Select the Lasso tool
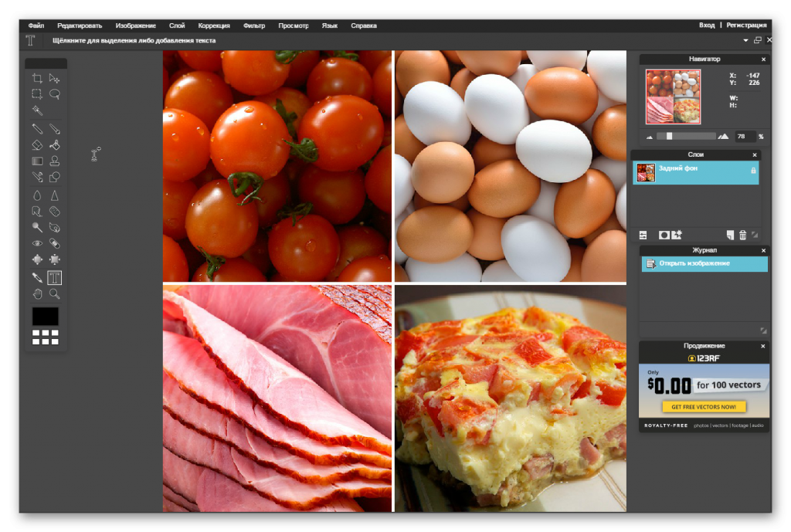 (x=55, y=94)
